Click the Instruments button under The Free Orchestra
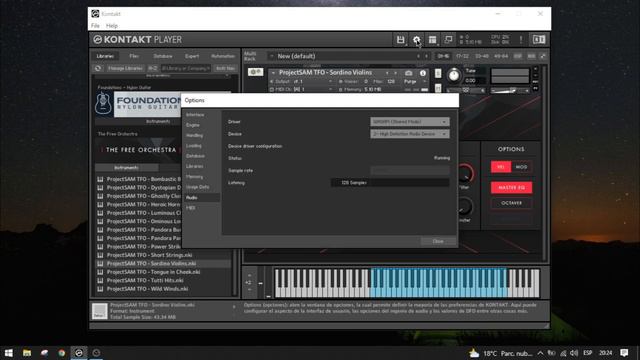 [127, 168]
